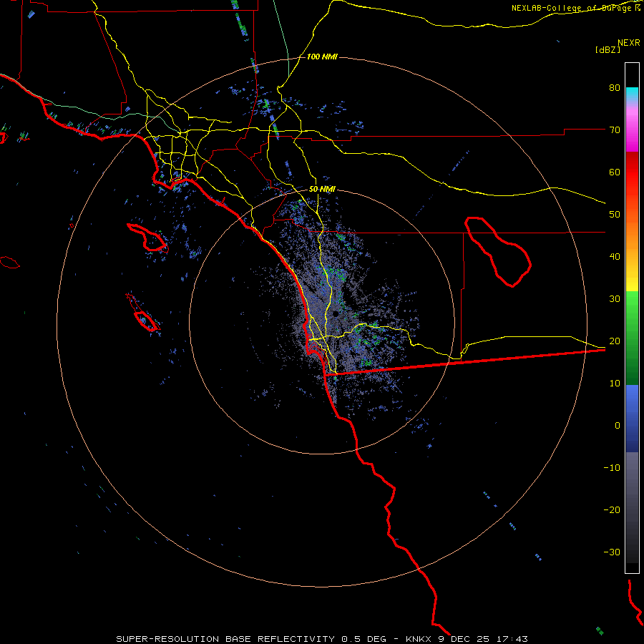The width and height of the screenshot is (644, 644).
Task: Click the 0 value on the dBZ scale
Action: click(x=618, y=426)
